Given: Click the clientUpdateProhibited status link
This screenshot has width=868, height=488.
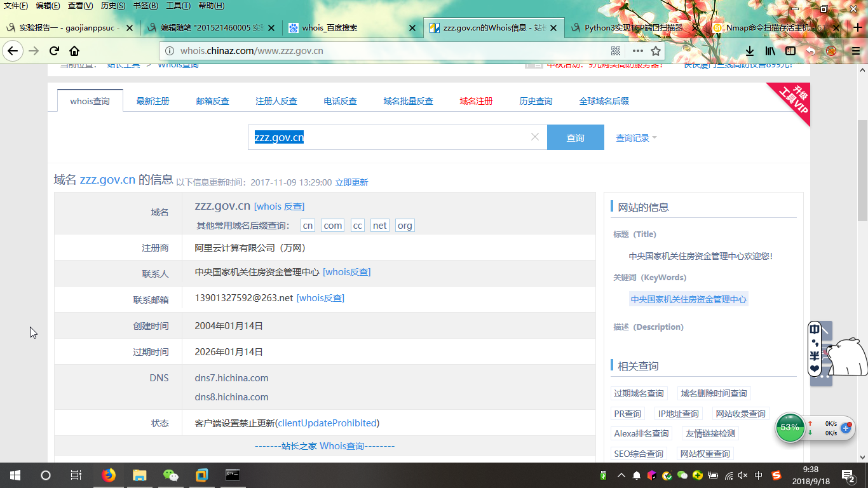Looking at the screenshot, I should tap(328, 423).
